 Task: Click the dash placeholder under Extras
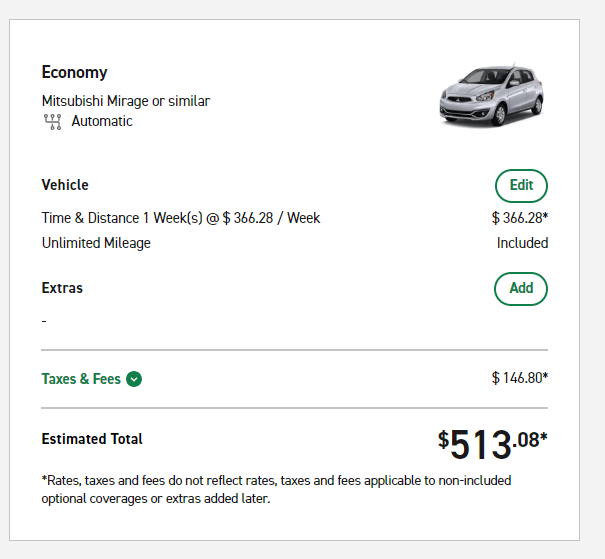pyautogui.click(x=44, y=321)
